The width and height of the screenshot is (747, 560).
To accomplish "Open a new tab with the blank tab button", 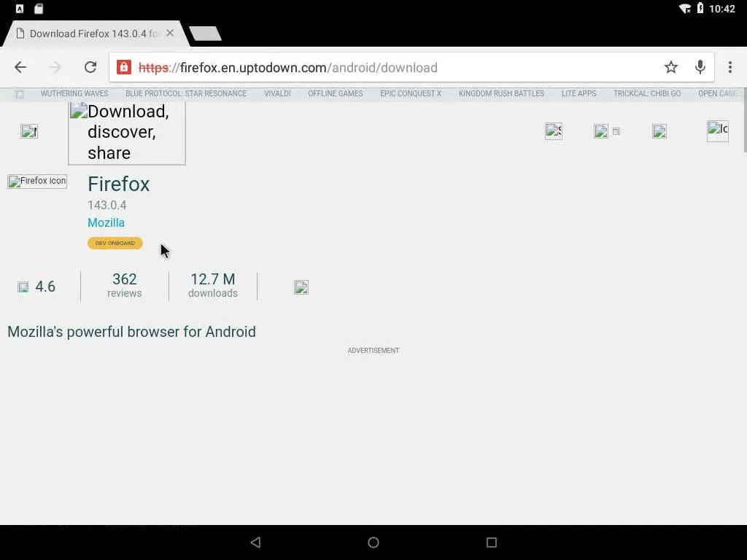I will coord(205,34).
